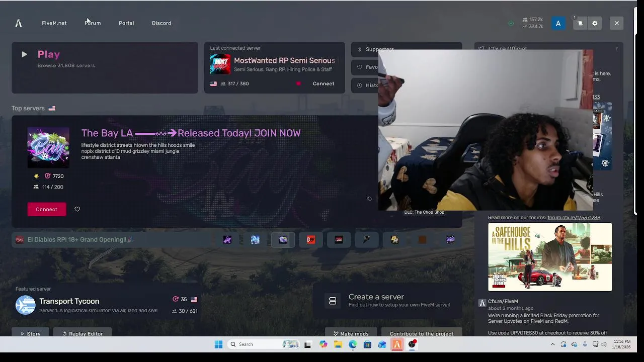Open the Cfx.re/FiveM post author name
Screen dimensions: 644x362
tap(503, 301)
